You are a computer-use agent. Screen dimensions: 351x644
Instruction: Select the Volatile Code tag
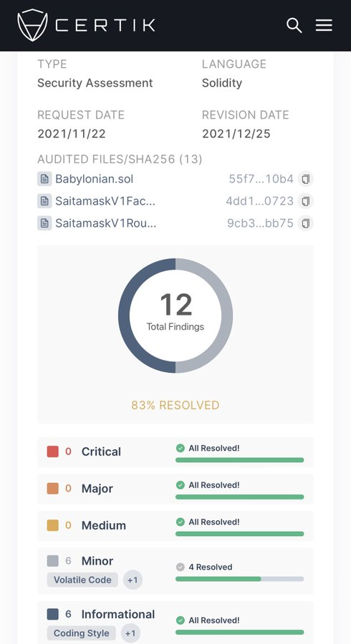point(82,580)
